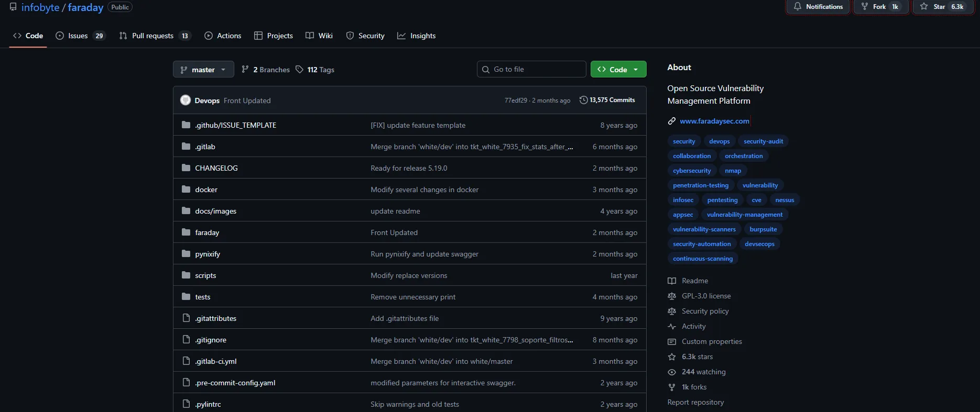
Task: Click the docker folder icon
Action: (x=186, y=190)
